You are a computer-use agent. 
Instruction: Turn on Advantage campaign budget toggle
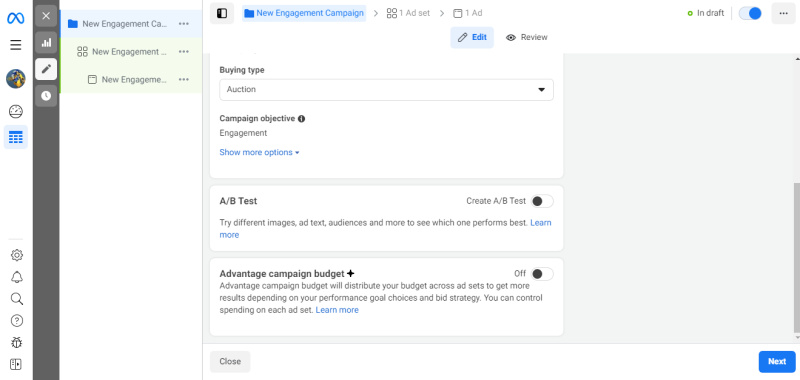pyautogui.click(x=542, y=274)
